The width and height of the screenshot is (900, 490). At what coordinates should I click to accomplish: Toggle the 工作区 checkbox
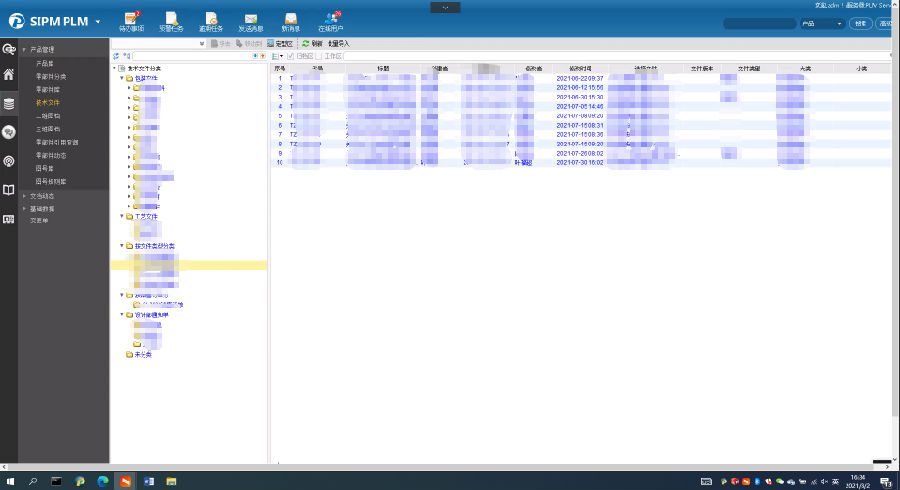tap(319, 56)
